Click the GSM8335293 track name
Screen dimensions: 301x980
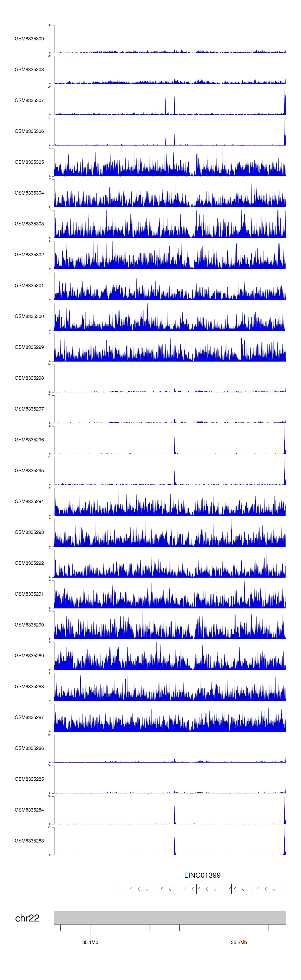click(29, 532)
